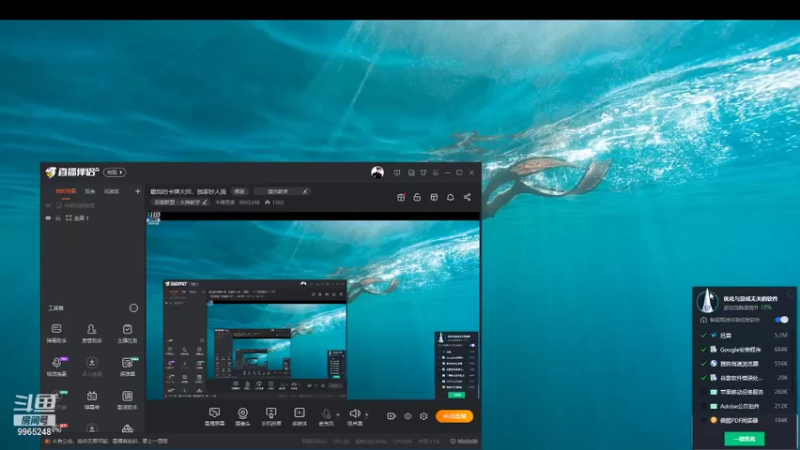800x450 pixels.
Task: Click the heat count value 1365
Action: 278,203
